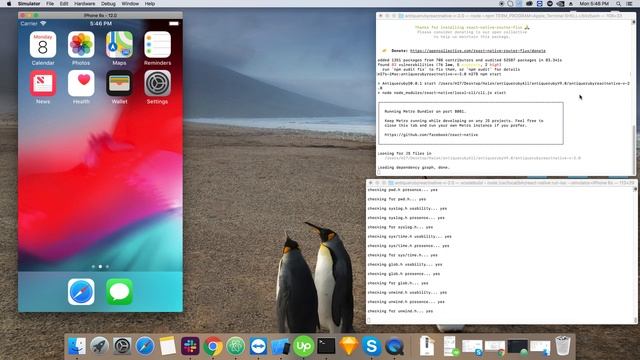Click 'Running Metro Bundler on port 8081.' text
This screenshot has height=360, width=640.
(425, 111)
